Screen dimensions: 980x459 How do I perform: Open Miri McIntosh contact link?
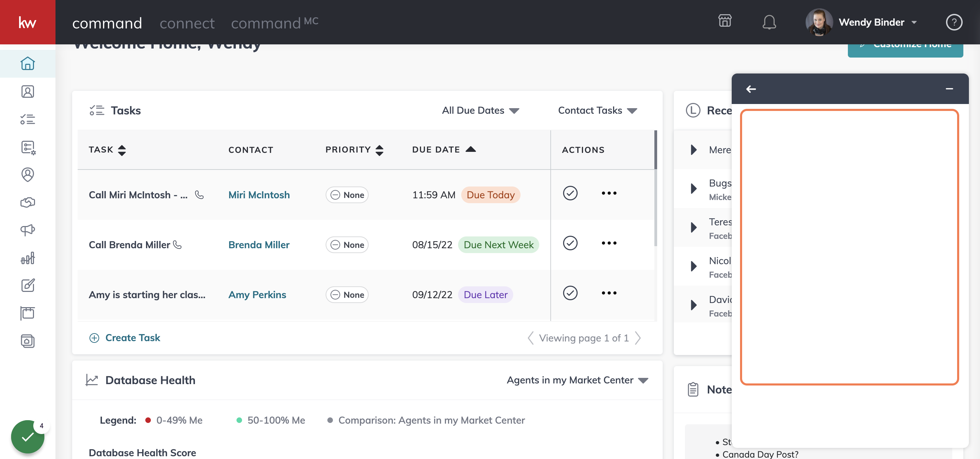point(259,195)
